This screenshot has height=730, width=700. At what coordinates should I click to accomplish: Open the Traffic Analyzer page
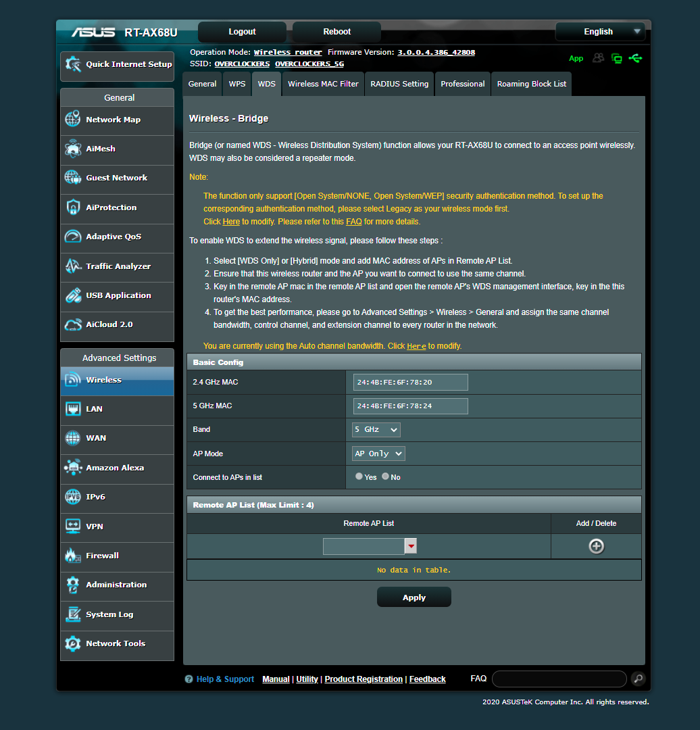[x=72, y=266]
